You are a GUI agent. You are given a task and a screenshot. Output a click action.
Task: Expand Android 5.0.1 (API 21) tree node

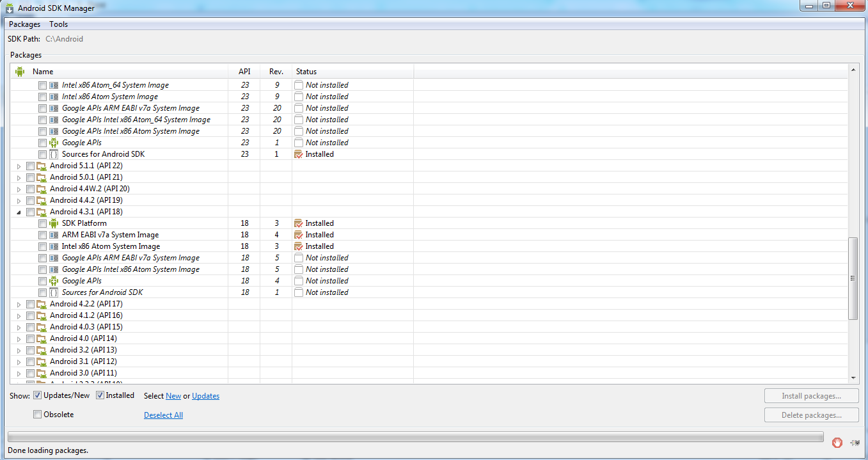19,178
